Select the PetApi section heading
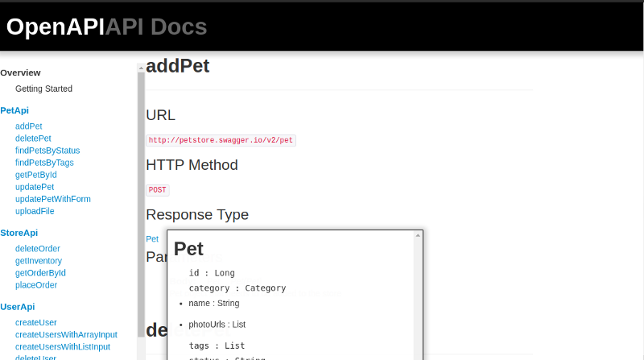644x360 pixels. click(14, 110)
